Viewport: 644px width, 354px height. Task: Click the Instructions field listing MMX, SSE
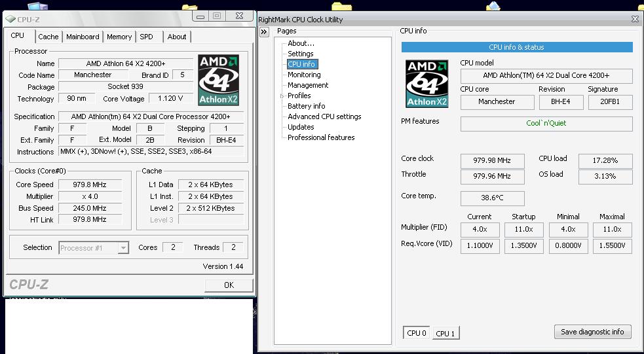pyautogui.click(x=151, y=151)
